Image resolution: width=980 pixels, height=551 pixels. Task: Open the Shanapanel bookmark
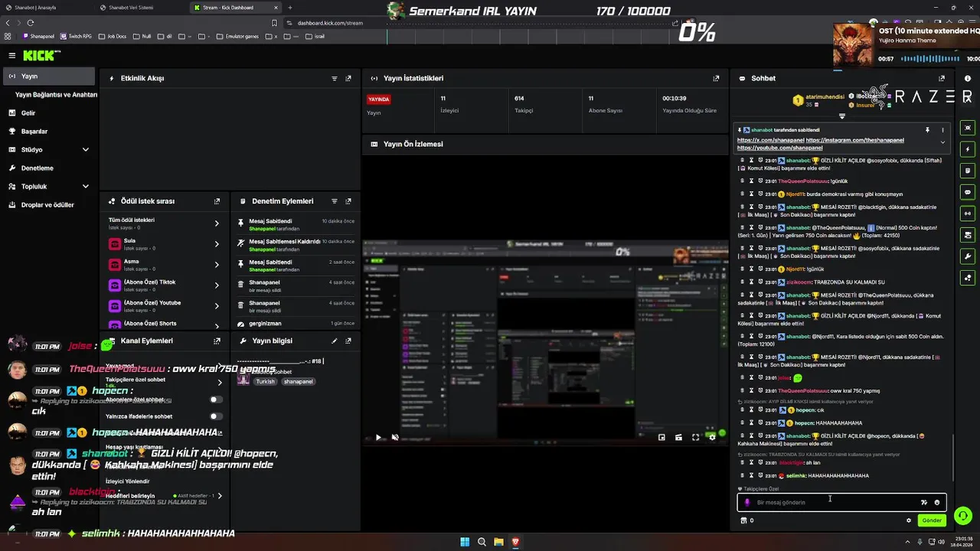coord(39,36)
